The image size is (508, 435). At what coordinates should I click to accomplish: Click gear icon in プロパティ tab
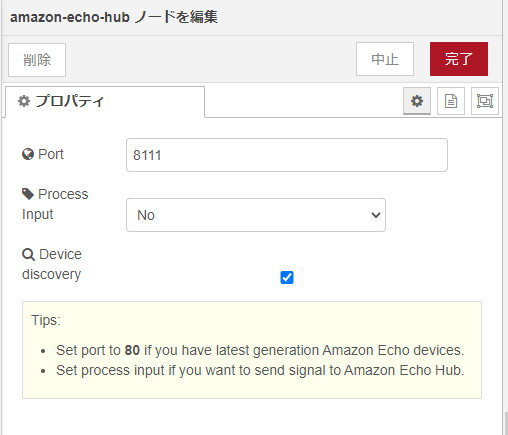click(24, 101)
